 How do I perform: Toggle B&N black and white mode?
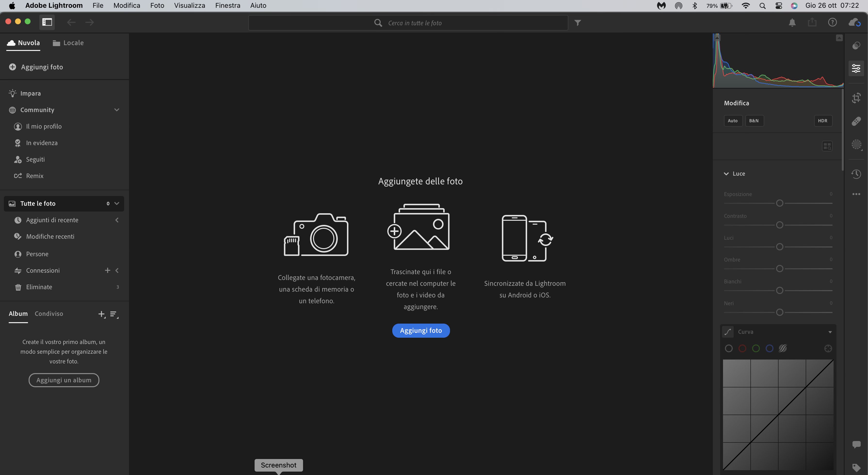pos(754,121)
